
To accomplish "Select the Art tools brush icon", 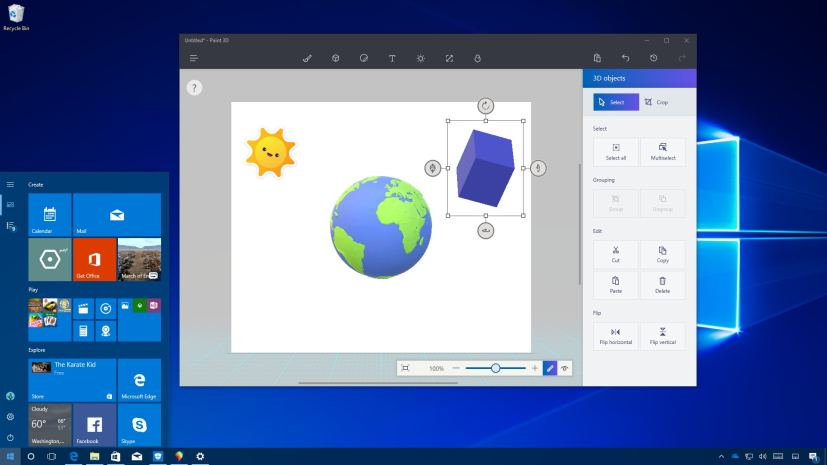I will point(307,58).
